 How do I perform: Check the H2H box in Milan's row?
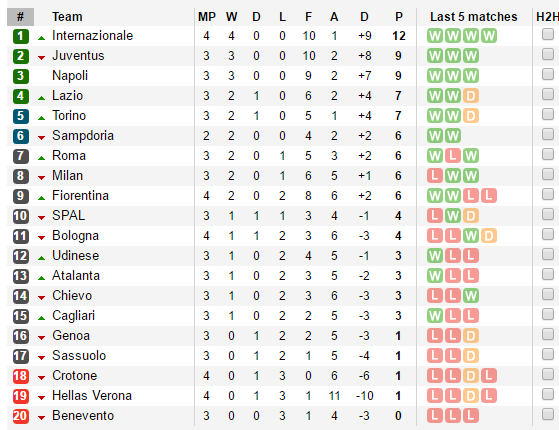pos(548,174)
